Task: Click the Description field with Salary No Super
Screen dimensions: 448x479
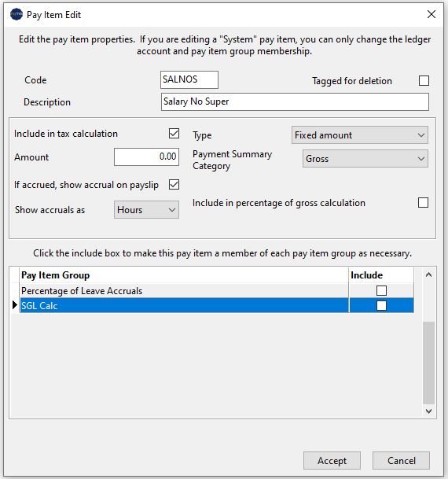Action: coord(295,101)
